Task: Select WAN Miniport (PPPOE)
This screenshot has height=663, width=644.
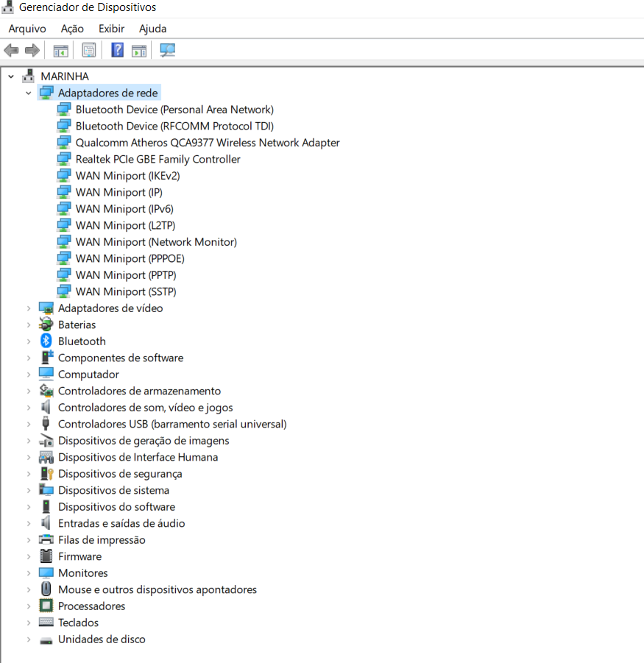Action: [130, 258]
